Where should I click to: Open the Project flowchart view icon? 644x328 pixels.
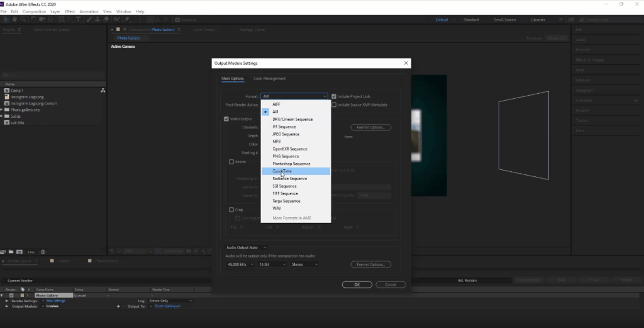(103, 91)
